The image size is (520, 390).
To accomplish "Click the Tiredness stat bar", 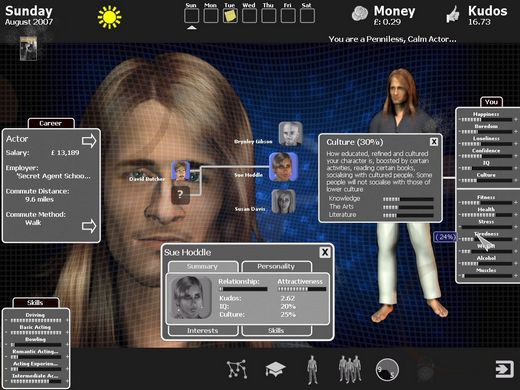I will pos(486,239).
